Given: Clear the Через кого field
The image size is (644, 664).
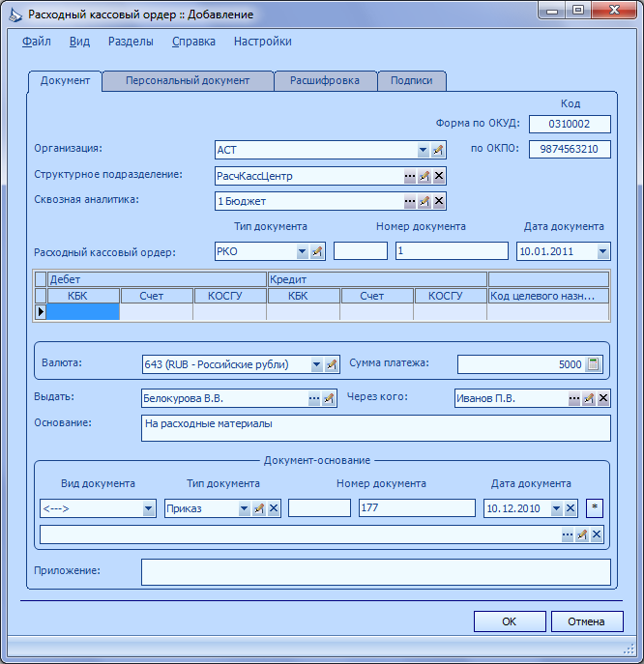Looking at the screenshot, I should pos(603,398).
